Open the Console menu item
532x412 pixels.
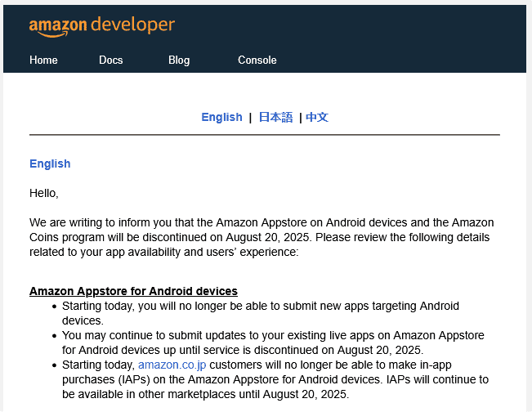coord(257,60)
